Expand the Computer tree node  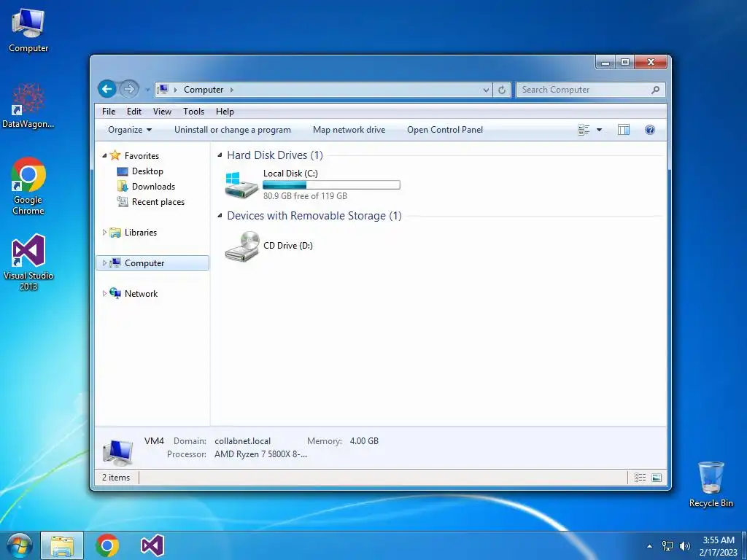point(104,262)
